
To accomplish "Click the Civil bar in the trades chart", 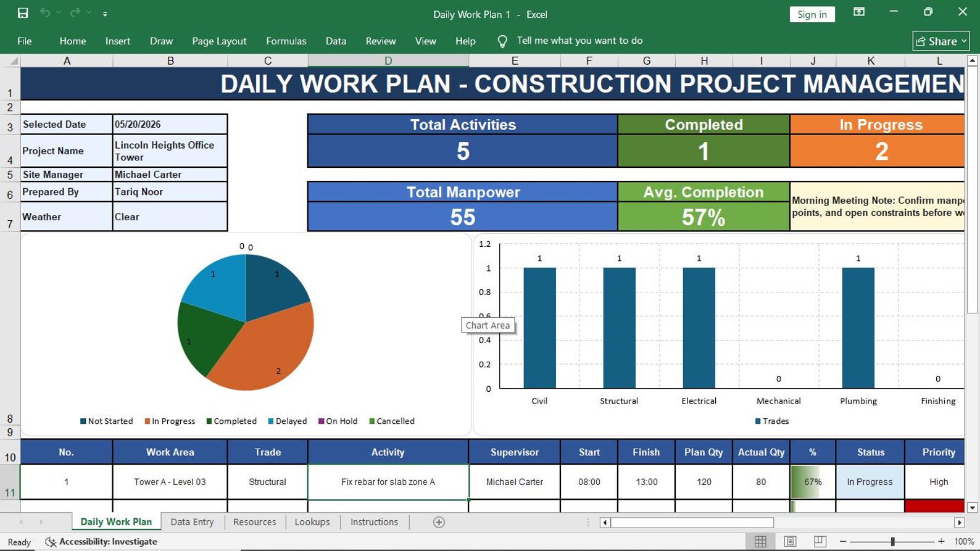I will 539,328.
